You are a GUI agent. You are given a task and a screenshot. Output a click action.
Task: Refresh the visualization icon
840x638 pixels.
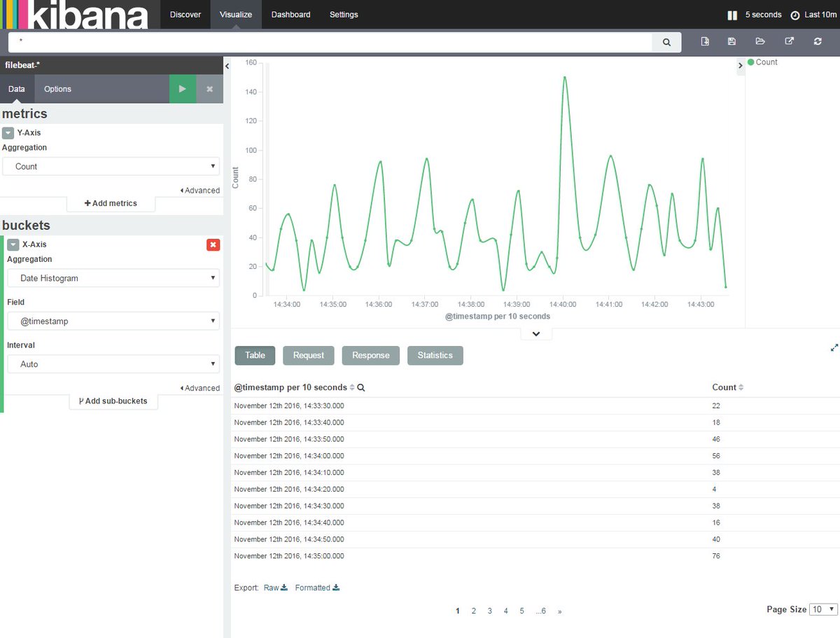(818, 41)
